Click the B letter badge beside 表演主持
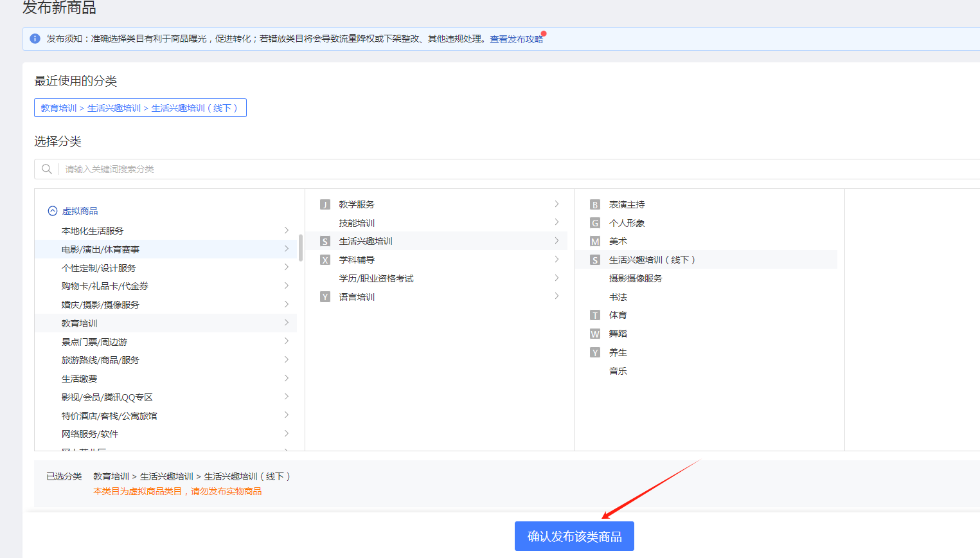 point(595,204)
